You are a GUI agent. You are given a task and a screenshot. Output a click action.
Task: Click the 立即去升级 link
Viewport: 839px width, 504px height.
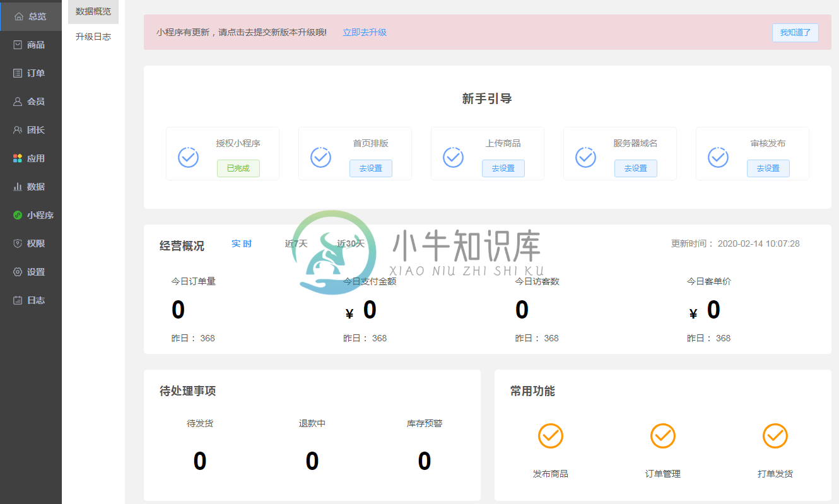click(365, 32)
